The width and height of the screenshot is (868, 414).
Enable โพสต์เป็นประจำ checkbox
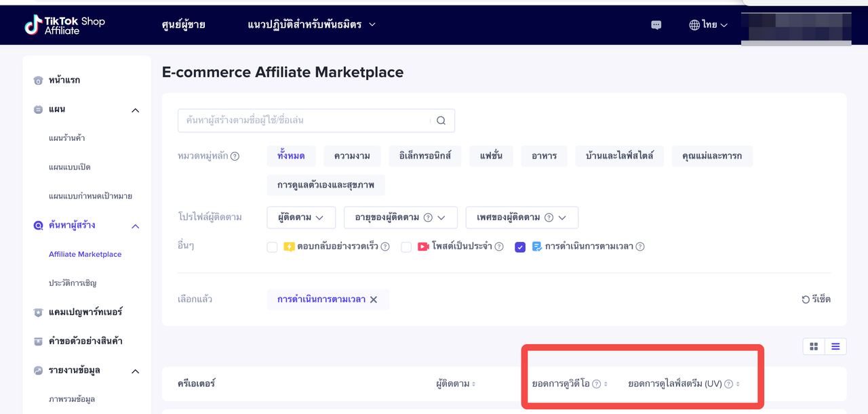tap(406, 247)
